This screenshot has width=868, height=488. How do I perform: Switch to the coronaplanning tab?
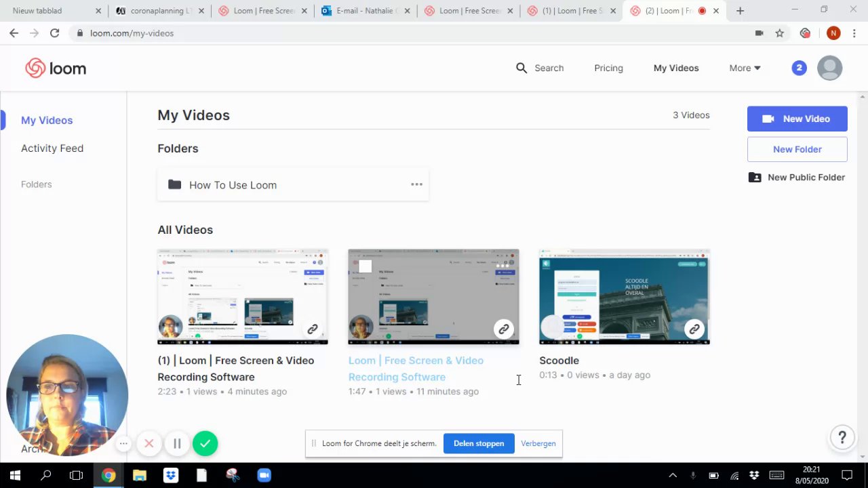tap(159, 11)
